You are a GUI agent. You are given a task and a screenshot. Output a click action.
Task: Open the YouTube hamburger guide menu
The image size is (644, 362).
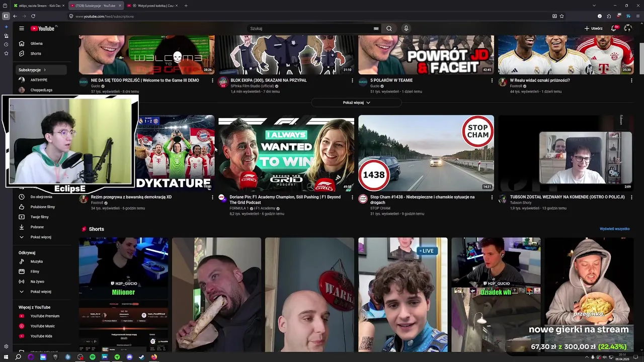(21, 29)
